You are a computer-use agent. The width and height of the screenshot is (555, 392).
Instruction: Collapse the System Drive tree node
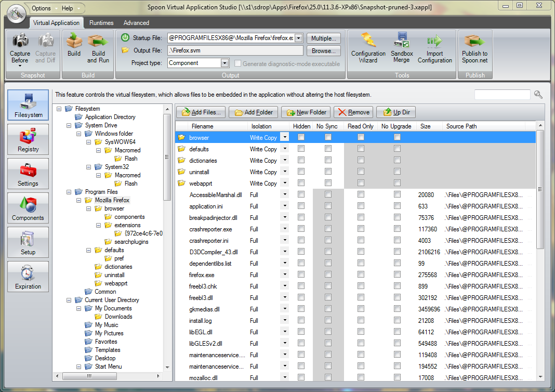pos(69,125)
